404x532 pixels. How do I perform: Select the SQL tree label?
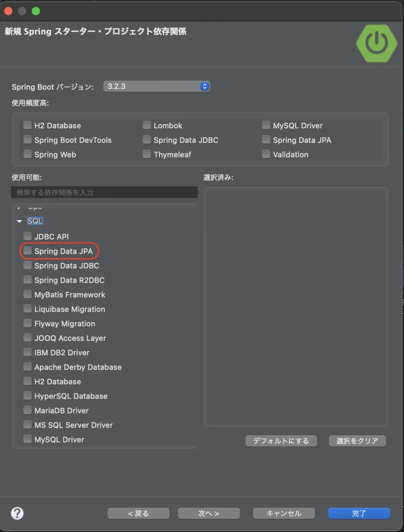(35, 221)
